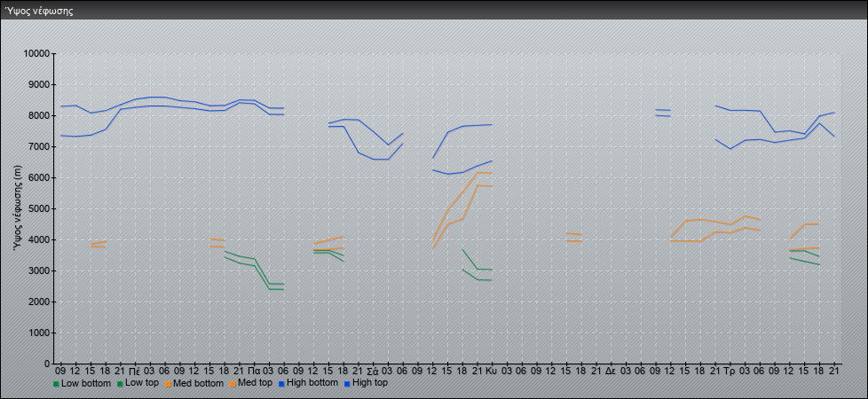Click the 'Κυ' day label on x-axis
This screenshot has width=868, height=399.
click(491, 371)
